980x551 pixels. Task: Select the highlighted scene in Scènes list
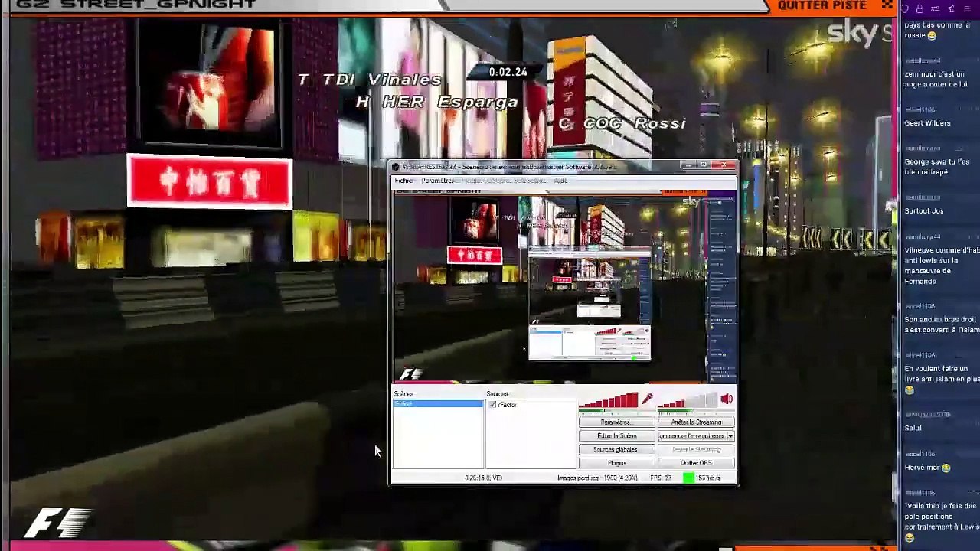pos(438,404)
